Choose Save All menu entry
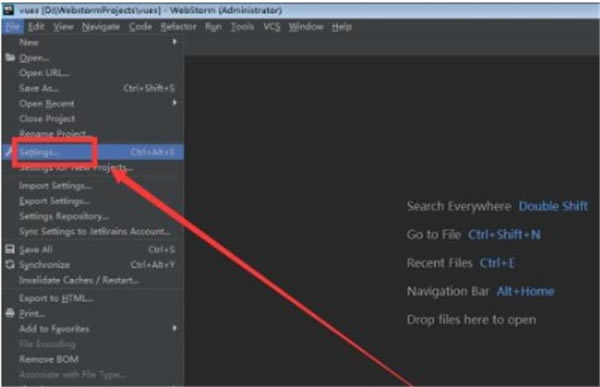Screen dimensions: 600x387 (92, 250)
